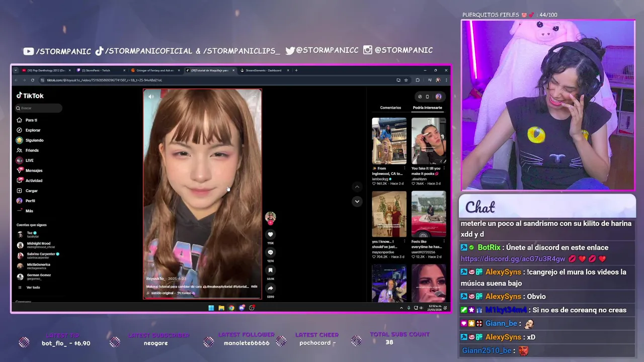Open followed account MictlaGenerica

coord(34,266)
